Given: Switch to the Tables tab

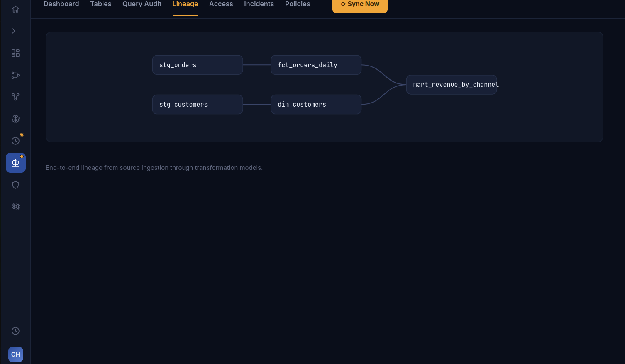Looking at the screenshot, I should pos(101,4).
